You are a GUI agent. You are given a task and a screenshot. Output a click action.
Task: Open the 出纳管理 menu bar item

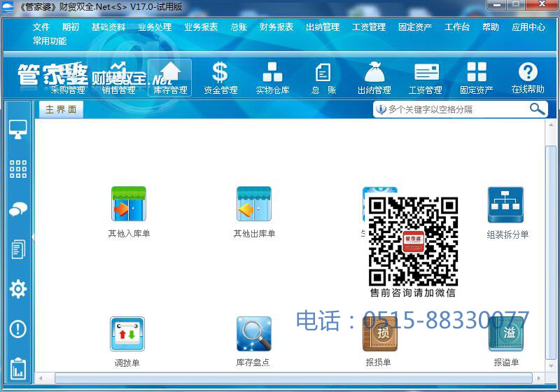coord(323,27)
